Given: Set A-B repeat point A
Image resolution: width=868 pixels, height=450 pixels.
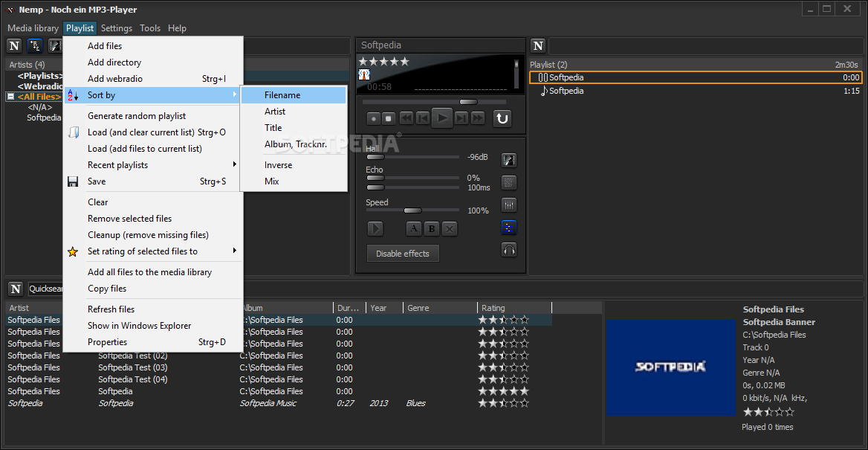Looking at the screenshot, I should tap(414, 228).
